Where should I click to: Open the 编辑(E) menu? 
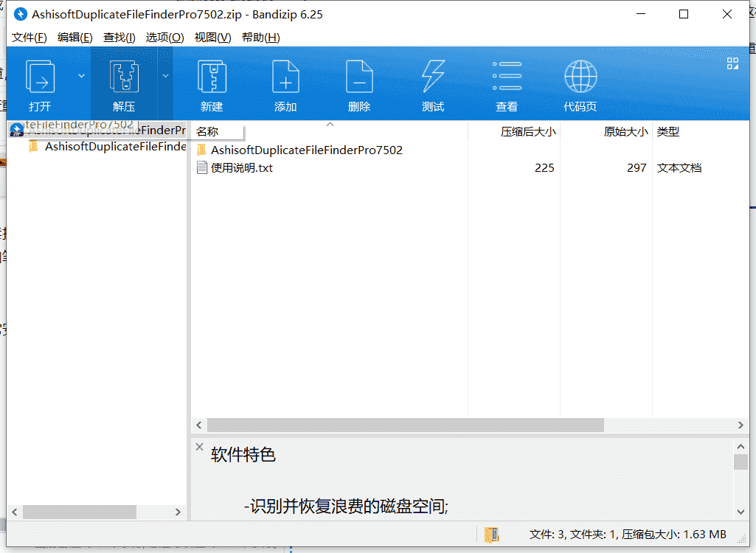click(74, 38)
